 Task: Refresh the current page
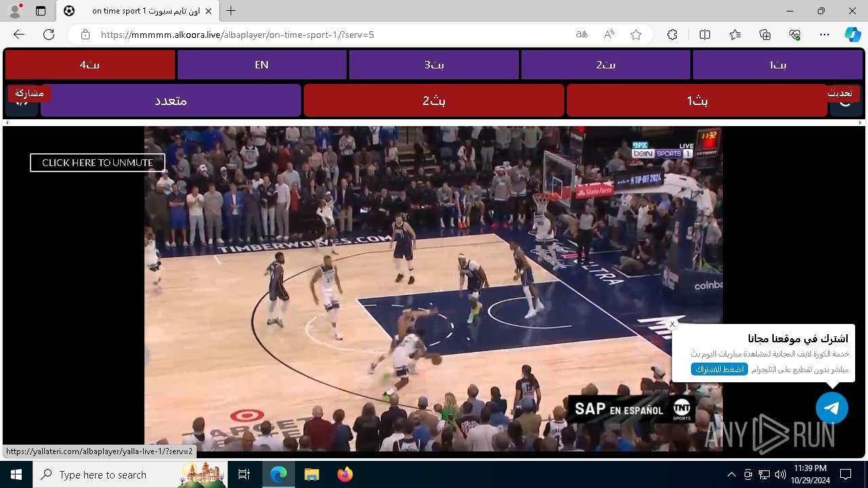(49, 35)
